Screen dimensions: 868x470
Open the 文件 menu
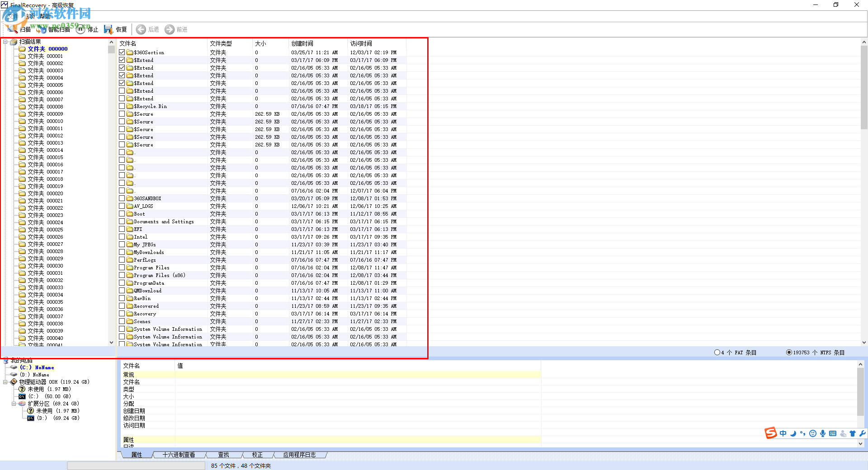pos(12,15)
